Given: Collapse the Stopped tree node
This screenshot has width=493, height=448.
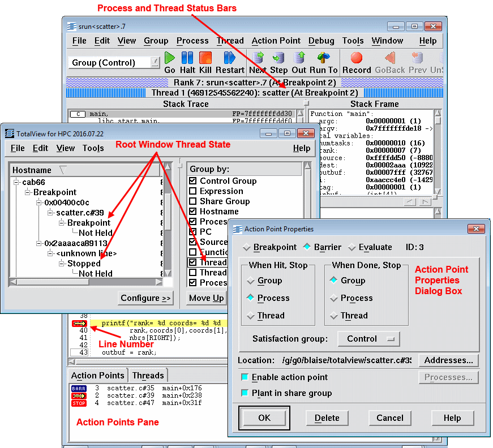Looking at the screenshot, I should pos(61,263).
